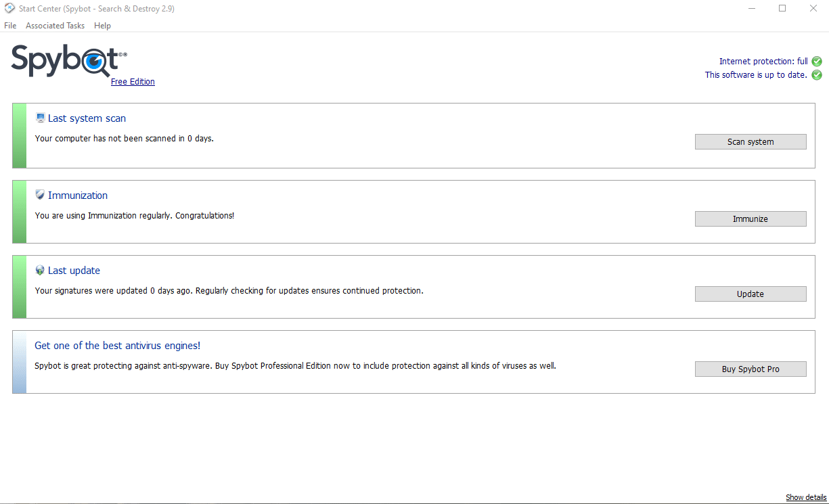The width and height of the screenshot is (829, 504).
Task: Click the Start Center title bar app icon
Action: [9, 9]
